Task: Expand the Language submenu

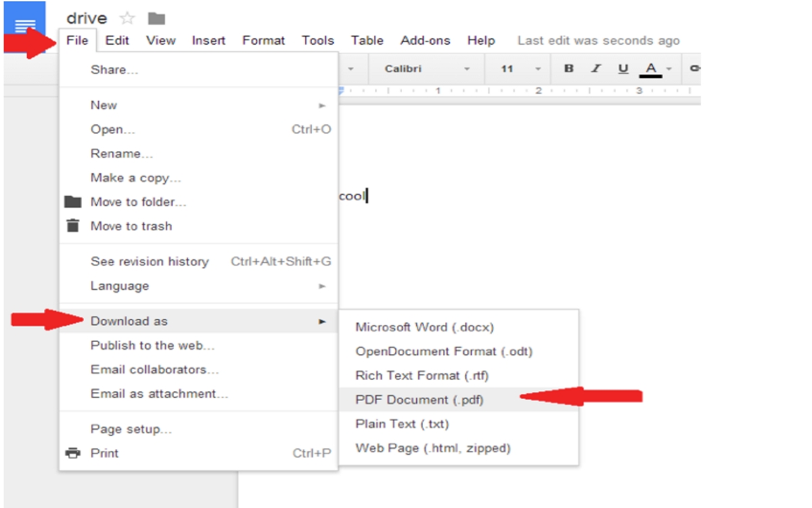Action: coord(198,286)
